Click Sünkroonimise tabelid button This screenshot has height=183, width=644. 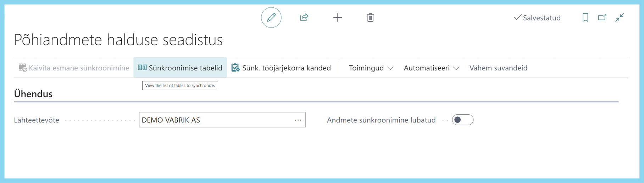click(180, 68)
